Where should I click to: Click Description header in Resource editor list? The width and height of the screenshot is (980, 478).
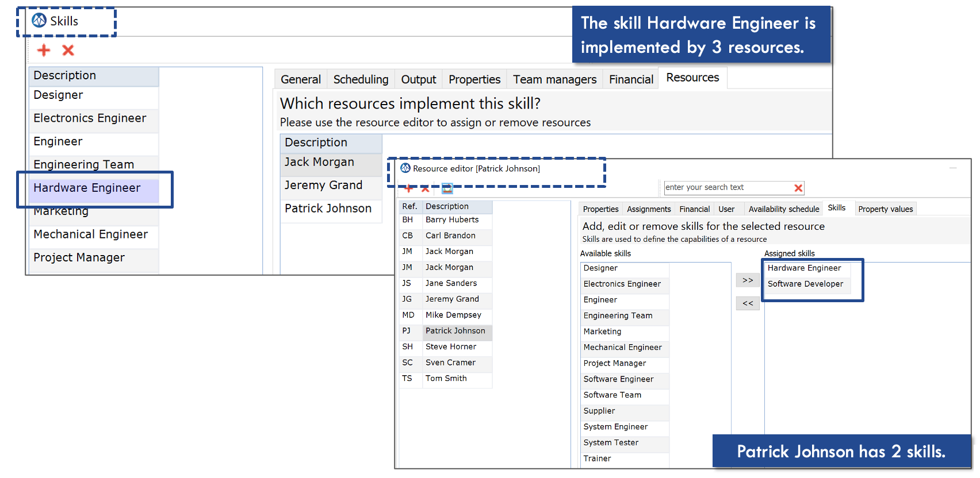(458, 207)
